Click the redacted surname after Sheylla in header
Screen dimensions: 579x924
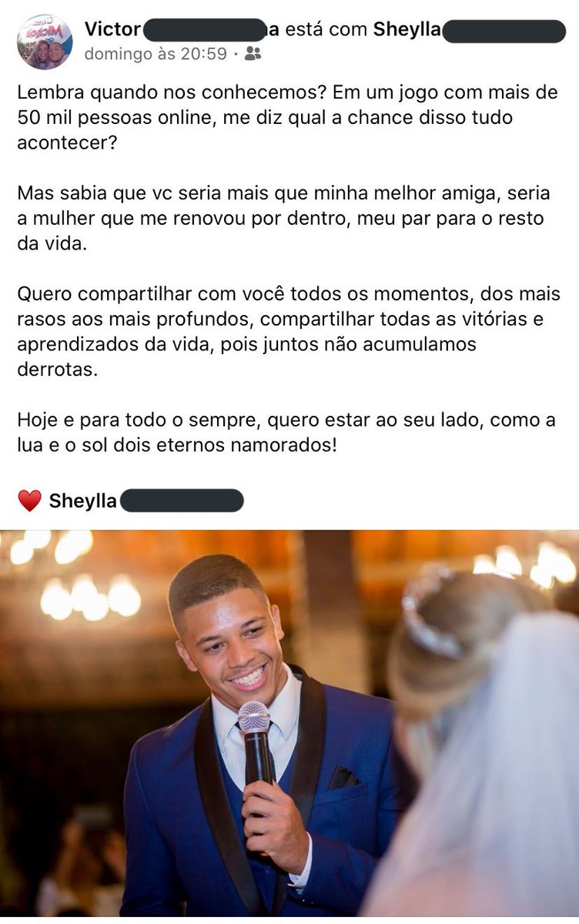coord(504,31)
